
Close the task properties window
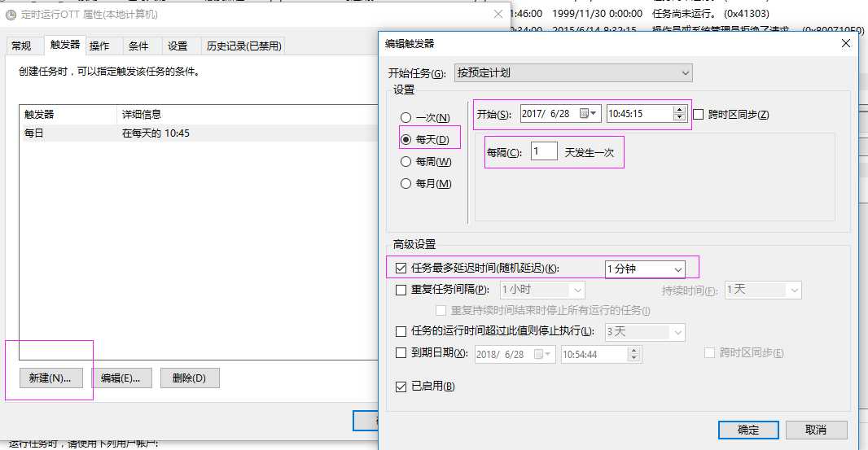tap(498, 15)
